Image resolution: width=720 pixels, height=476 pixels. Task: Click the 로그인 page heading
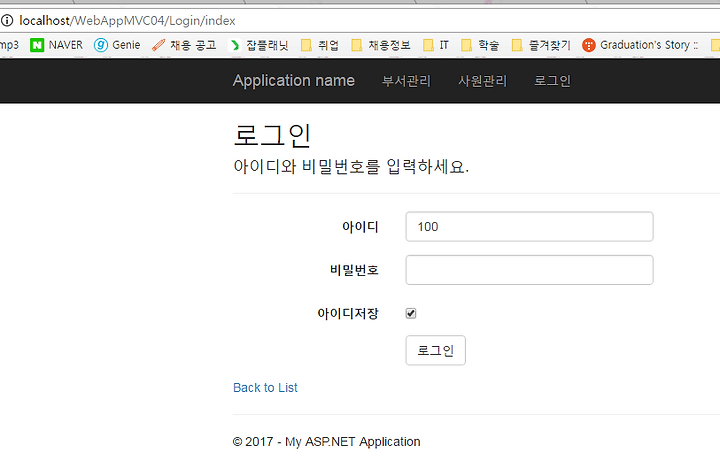[x=272, y=135]
